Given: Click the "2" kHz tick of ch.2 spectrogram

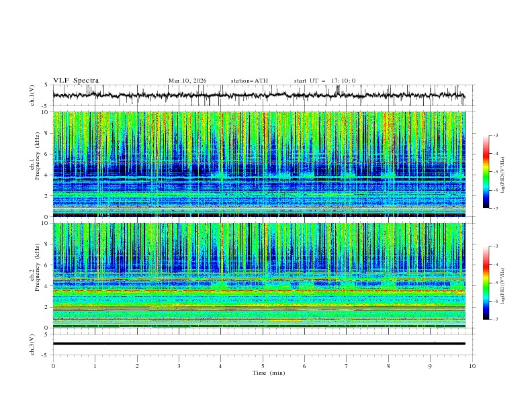Looking at the screenshot, I should [x=48, y=307].
